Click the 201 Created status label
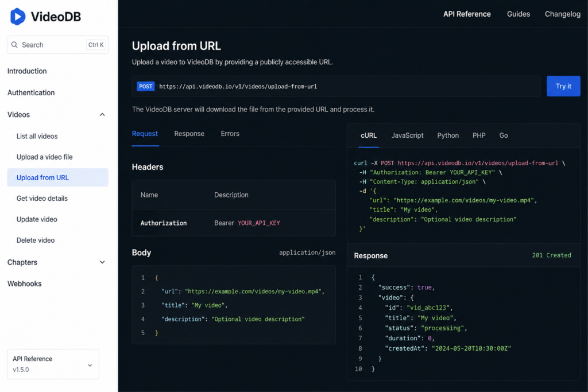This screenshot has width=588, height=392. tap(552, 255)
